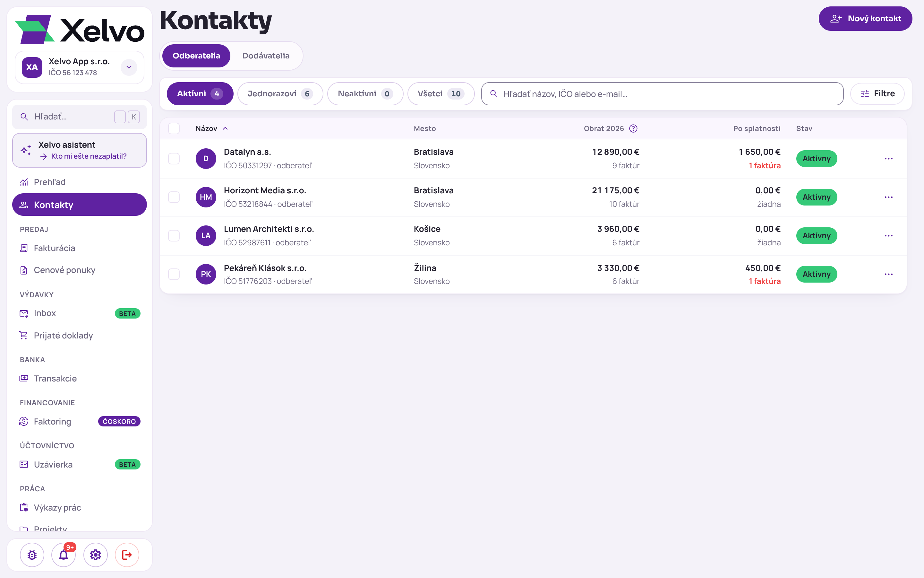Check the Lumen Architekti s.r.o. row checkbox
Image resolution: width=924 pixels, height=578 pixels.
pyautogui.click(x=174, y=236)
